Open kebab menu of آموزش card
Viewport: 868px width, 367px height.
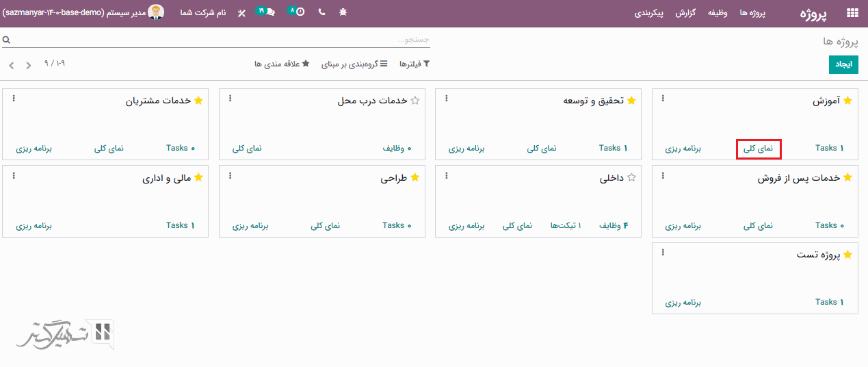[663, 99]
